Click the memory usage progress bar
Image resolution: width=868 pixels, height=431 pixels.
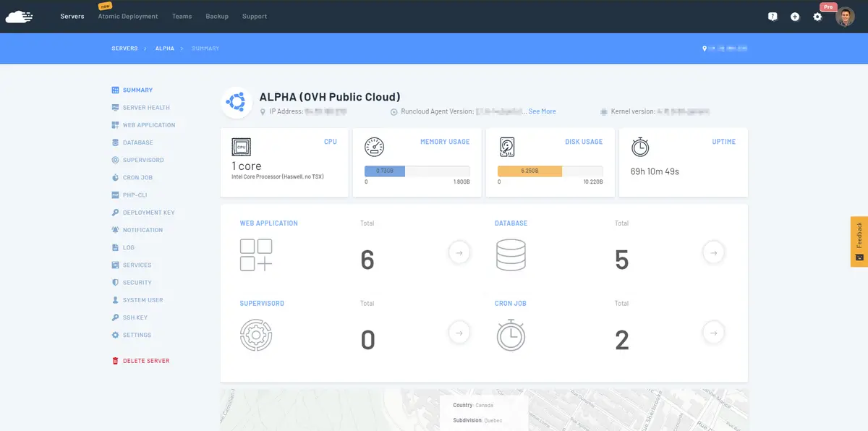click(417, 171)
